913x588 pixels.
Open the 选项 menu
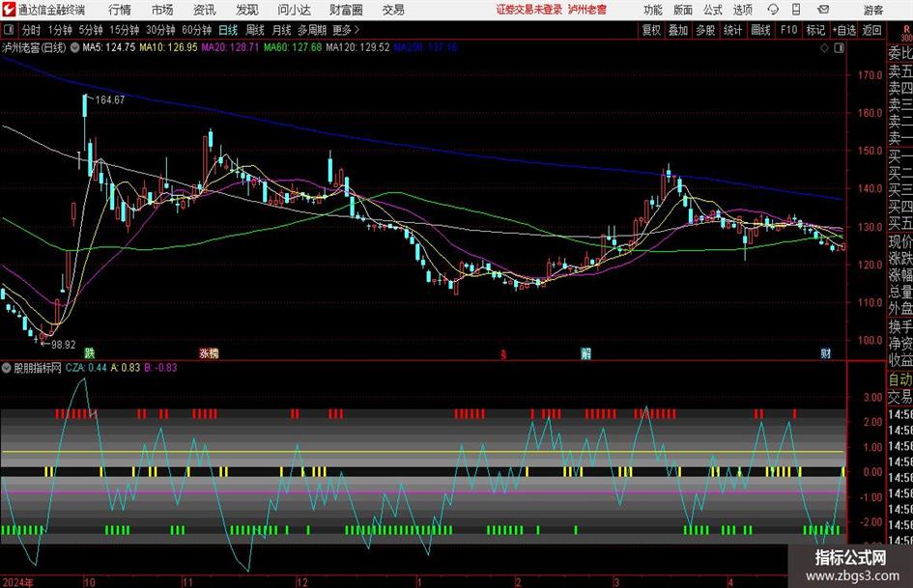[x=742, y=10]
